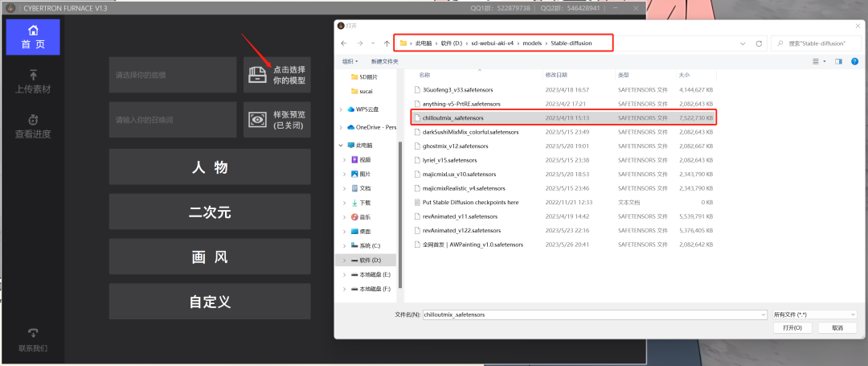This screenshot has width=868, height=366.
Task: Click sd-webui-aki-v4 in address breadcrumb
Action: (x=493, y=43)
